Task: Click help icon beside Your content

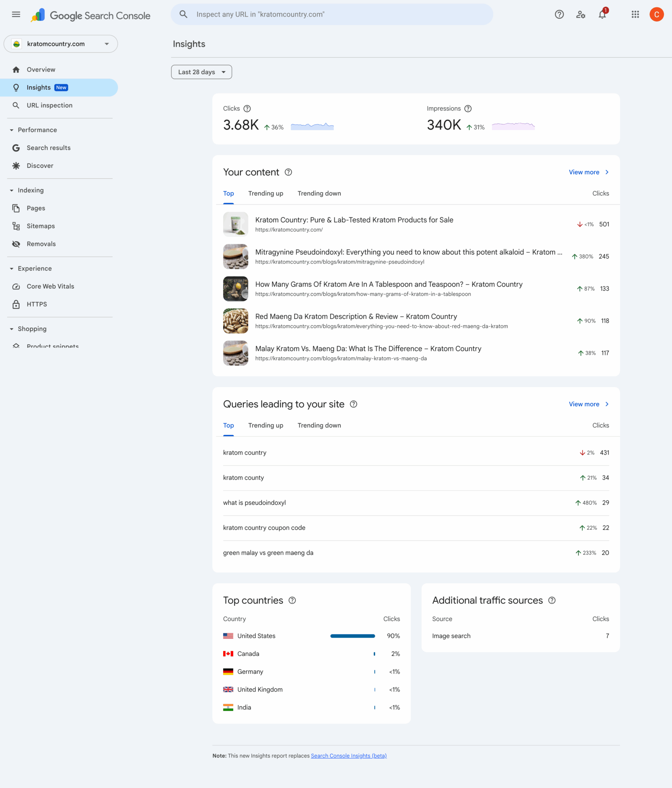Action: click(288, 172)
